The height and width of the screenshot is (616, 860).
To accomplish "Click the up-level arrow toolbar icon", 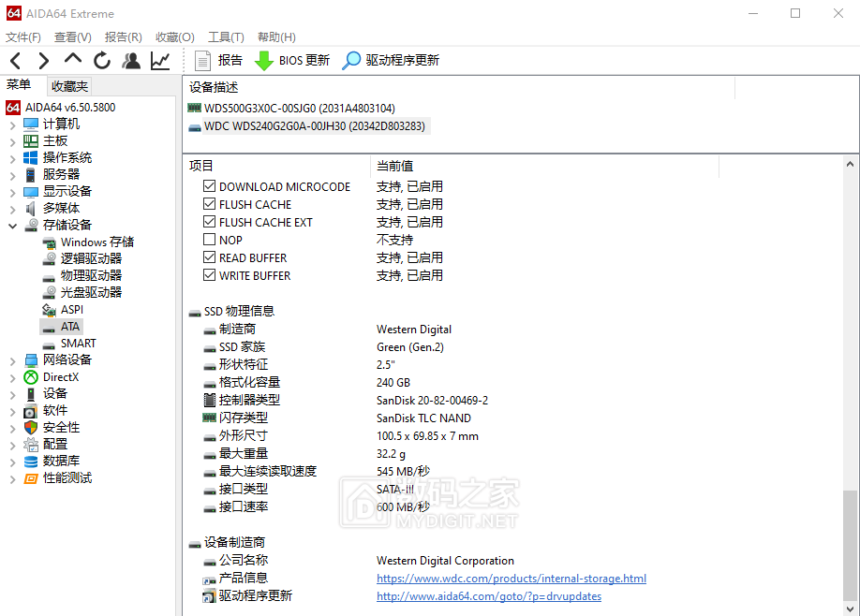I will pos(72,59).
